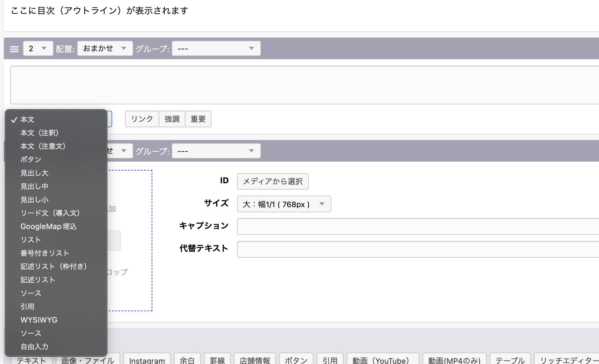The height and width of the screenshot is (364, 599).
Task: Add an Instagram unit
Action: point(147,360)
